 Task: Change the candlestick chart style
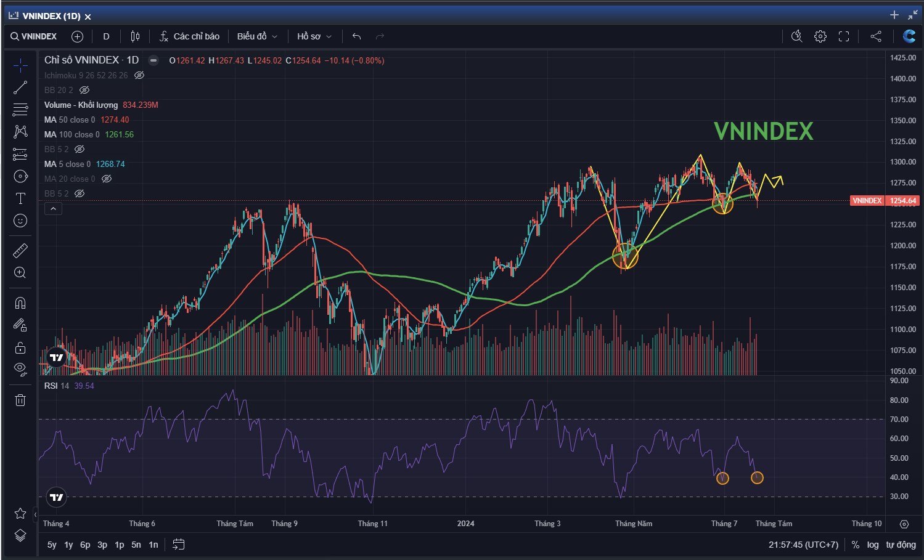pos(135,36)
